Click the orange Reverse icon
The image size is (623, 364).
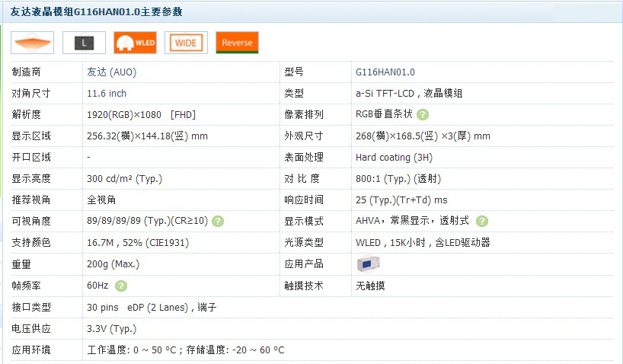pyautogui.click(x=237, y=43)
